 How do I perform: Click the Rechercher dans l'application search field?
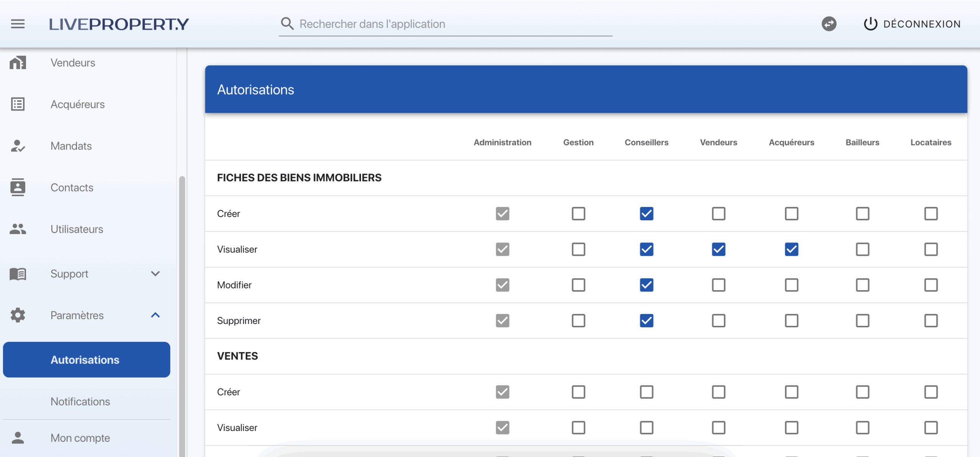[452, 24]
